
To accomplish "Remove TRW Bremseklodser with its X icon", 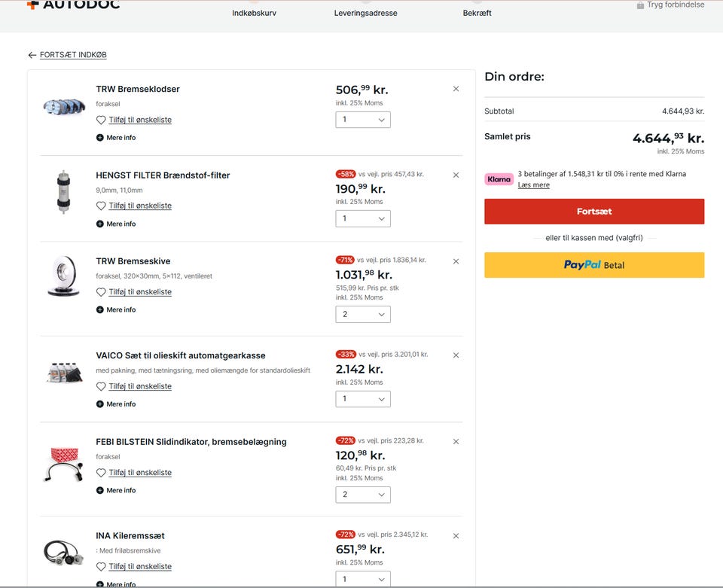I will [456, 89].
